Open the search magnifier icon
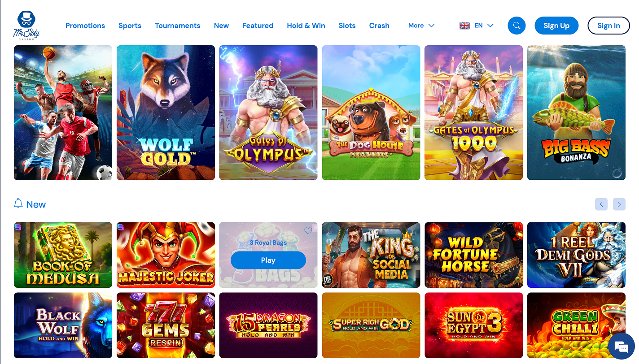The height and width of the screenshot is (364, 639). click(516, 26)
